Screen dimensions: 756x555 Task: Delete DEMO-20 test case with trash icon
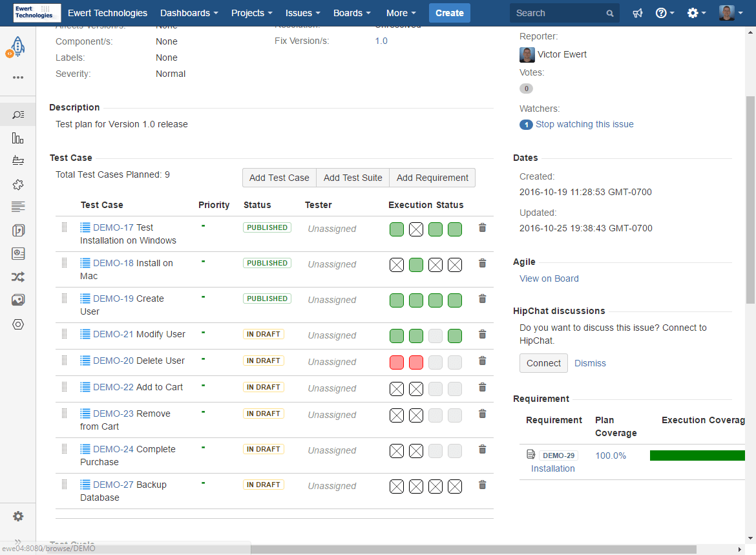482,361
